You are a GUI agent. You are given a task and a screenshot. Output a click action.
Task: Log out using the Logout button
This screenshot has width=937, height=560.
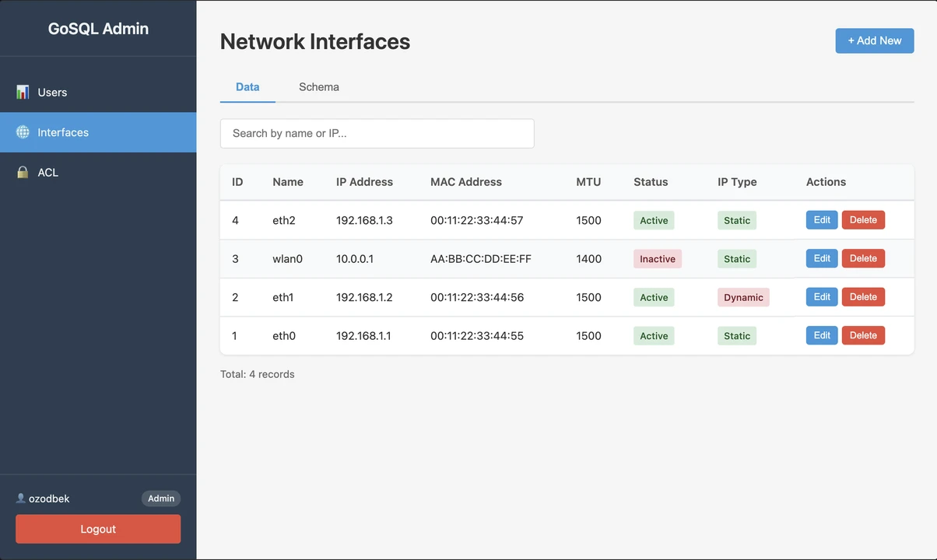[x=98, y=529]
